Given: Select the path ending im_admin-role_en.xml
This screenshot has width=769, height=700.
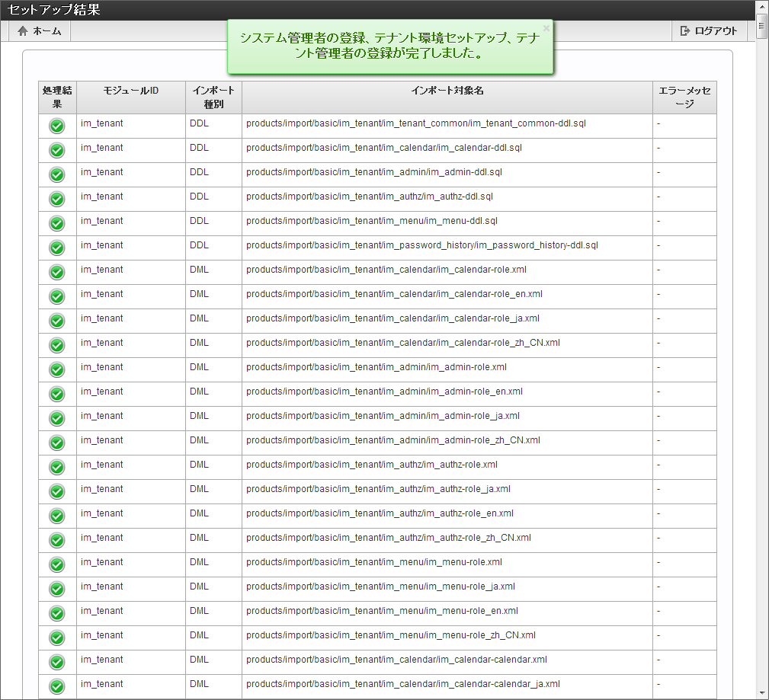Looking at the screenshot, I should tap(384, 392).
